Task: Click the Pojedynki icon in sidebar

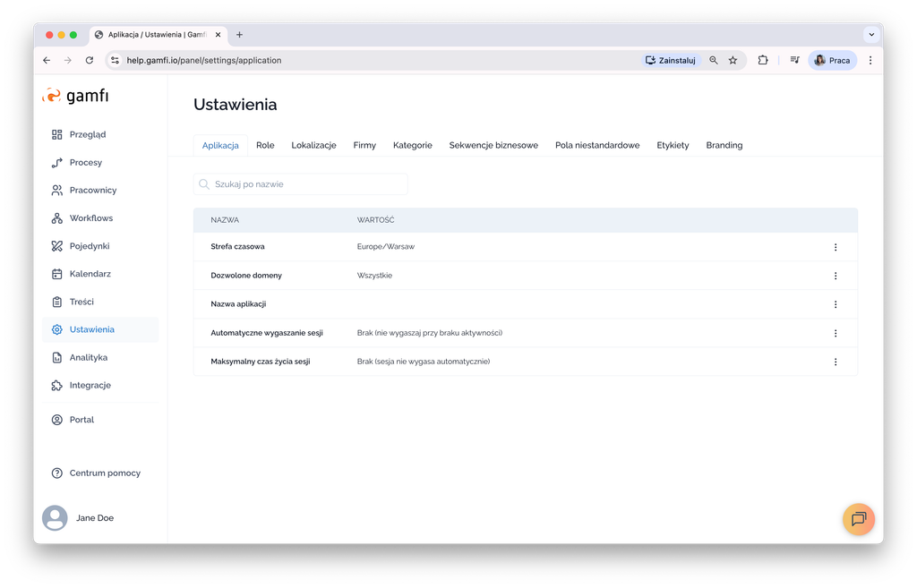Action: coord(57,246)
